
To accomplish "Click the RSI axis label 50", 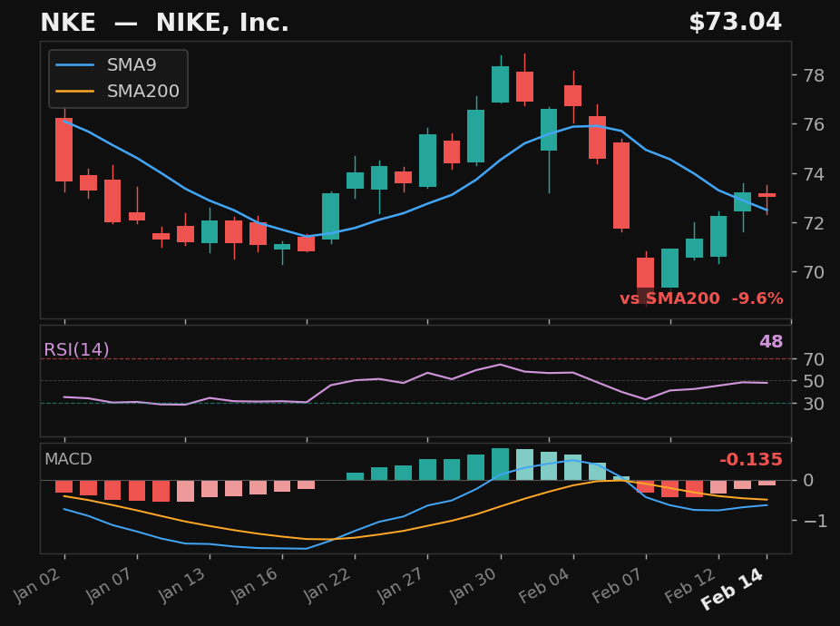I will point(814,382).
